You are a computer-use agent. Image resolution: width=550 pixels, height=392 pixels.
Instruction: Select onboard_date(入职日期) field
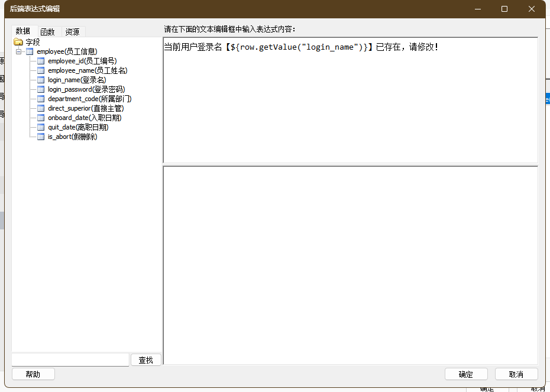[85, 118]
